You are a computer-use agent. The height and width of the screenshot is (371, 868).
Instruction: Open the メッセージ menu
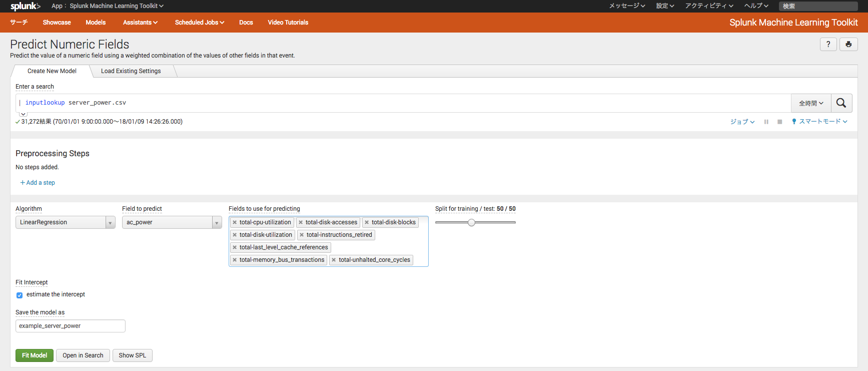627,6
